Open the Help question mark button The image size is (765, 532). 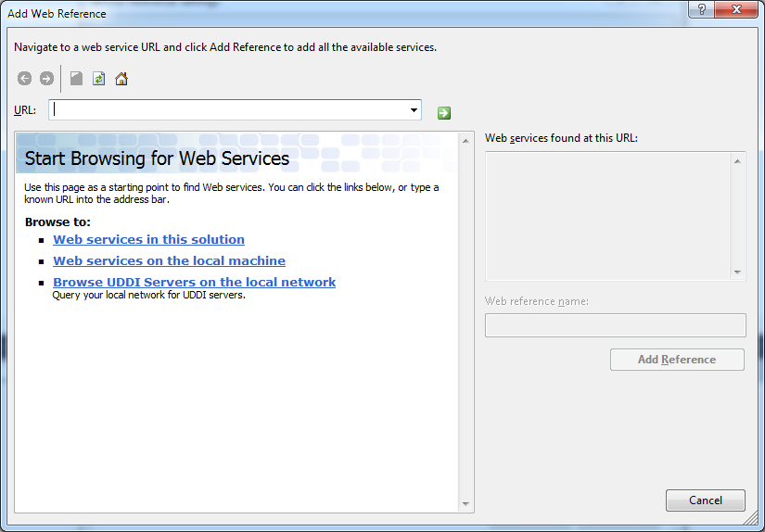pos(701,8)
